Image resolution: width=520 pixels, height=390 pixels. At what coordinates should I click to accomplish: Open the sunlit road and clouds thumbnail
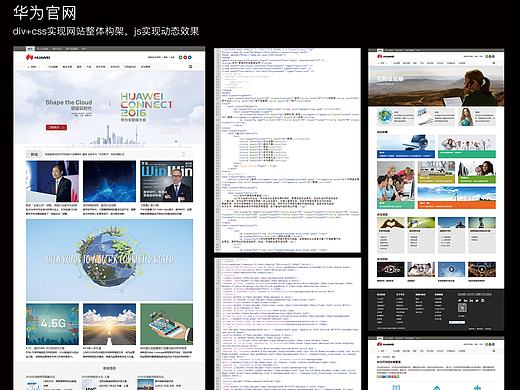click(109, 324)
